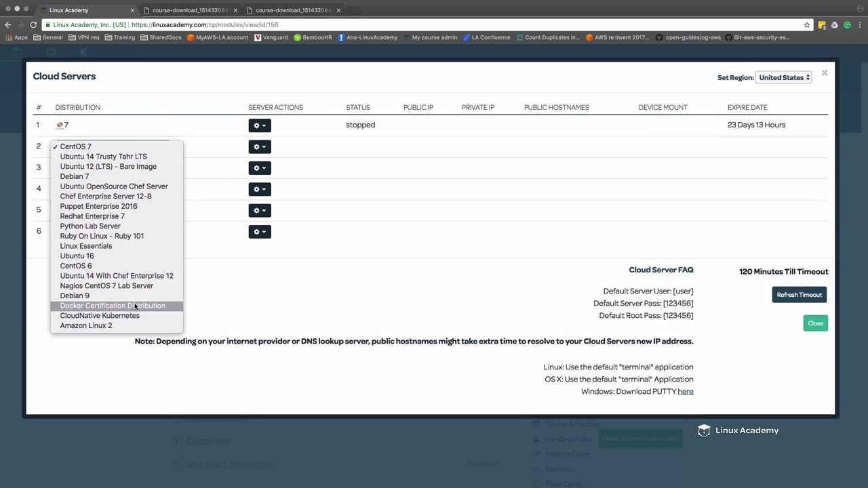Screen dimensions: 868x488
Task: Open the Aha-LinuxAcademy bookmark
Action: [368, 37]
